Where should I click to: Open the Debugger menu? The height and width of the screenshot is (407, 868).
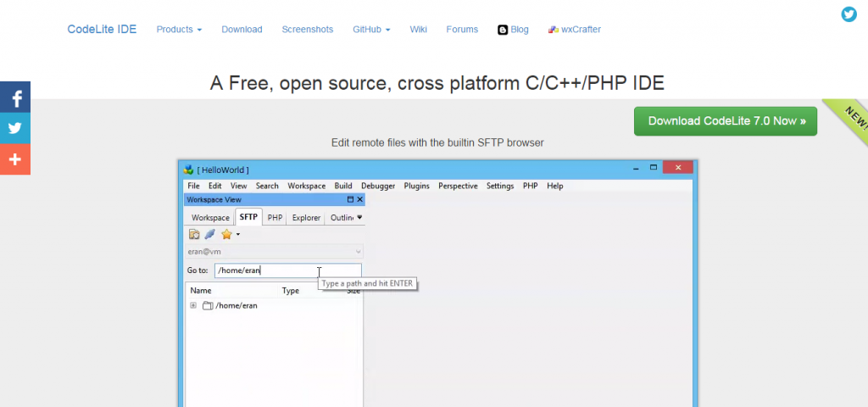point(378,186)
